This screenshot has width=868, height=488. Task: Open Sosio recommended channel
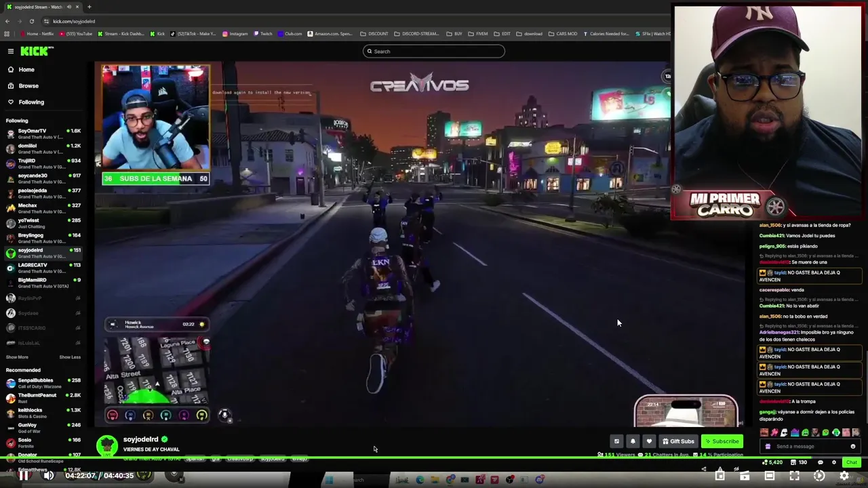click(43, 443)
